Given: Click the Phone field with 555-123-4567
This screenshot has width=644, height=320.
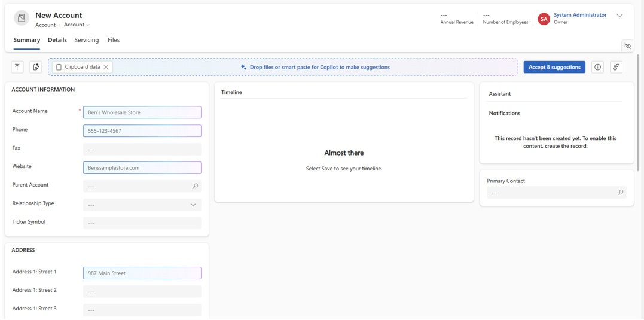Looking at the screenshot, I should tap(142, 131).
